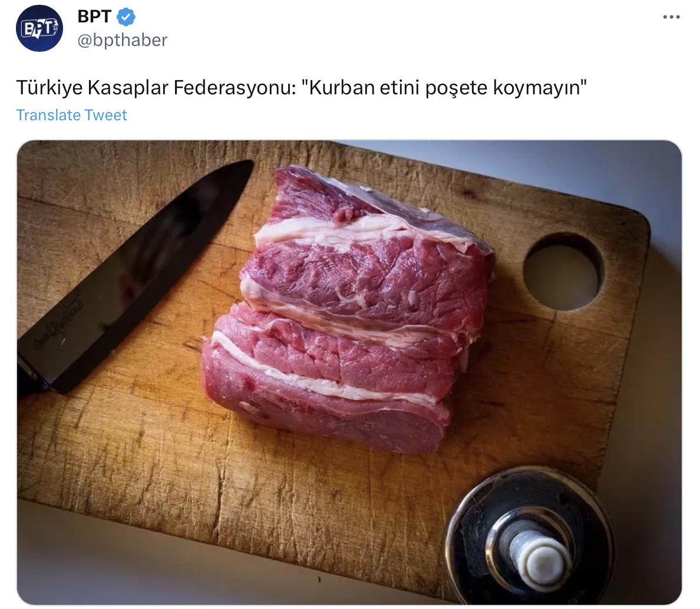Click the round hole in cutting board
This screenshot has height=609, width=700.
(563, 272)
